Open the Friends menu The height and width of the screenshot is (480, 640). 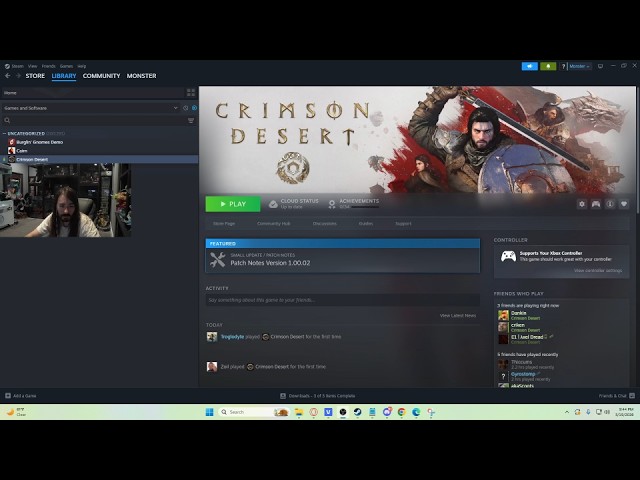tap(48, 66)
